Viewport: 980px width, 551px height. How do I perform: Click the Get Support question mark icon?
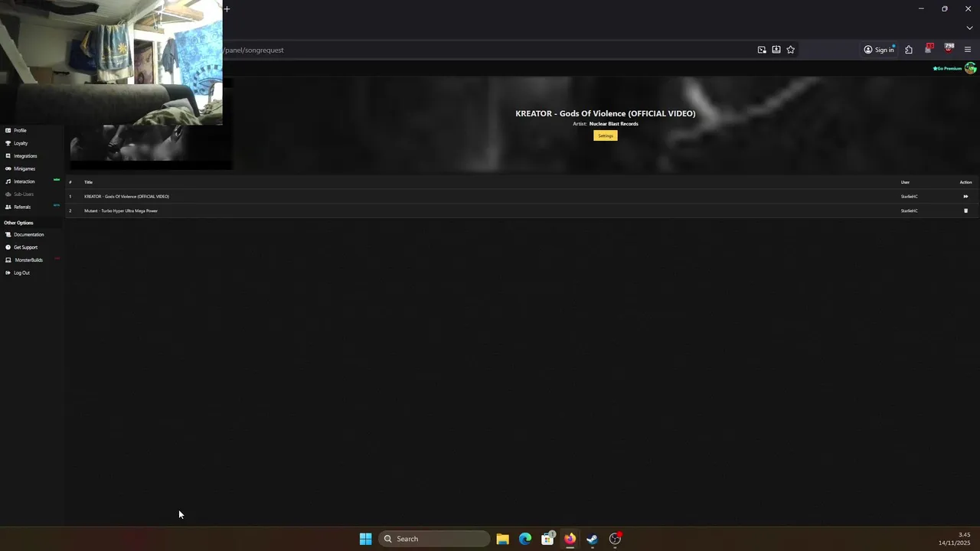pos(8,247)
